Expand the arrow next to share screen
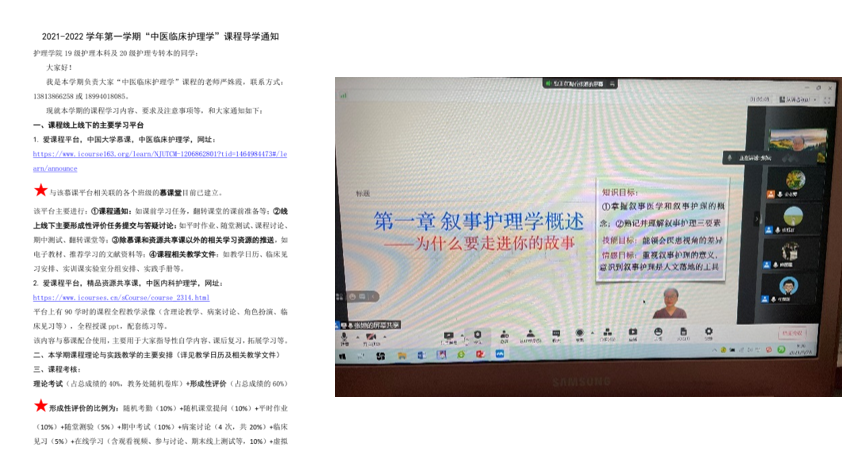 coord(461,337)
